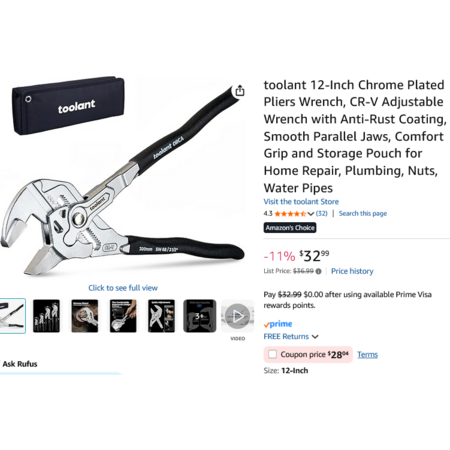Click the share icon on the product image
This screenshot has width=450, height=450.
click(x=240, y=91)
